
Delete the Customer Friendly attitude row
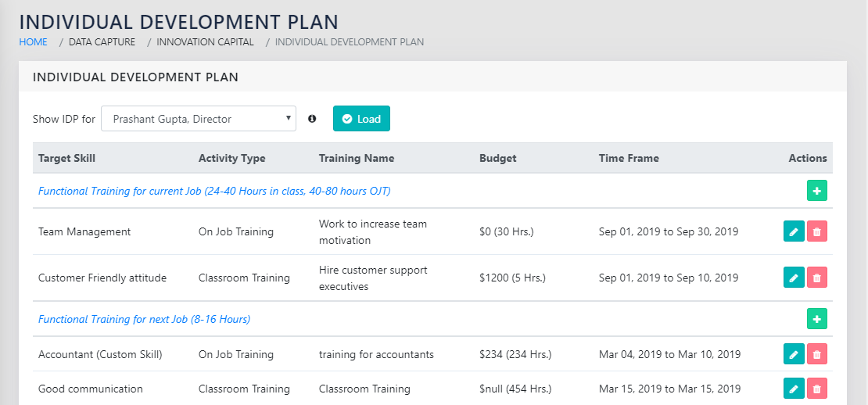click(817, 278)
